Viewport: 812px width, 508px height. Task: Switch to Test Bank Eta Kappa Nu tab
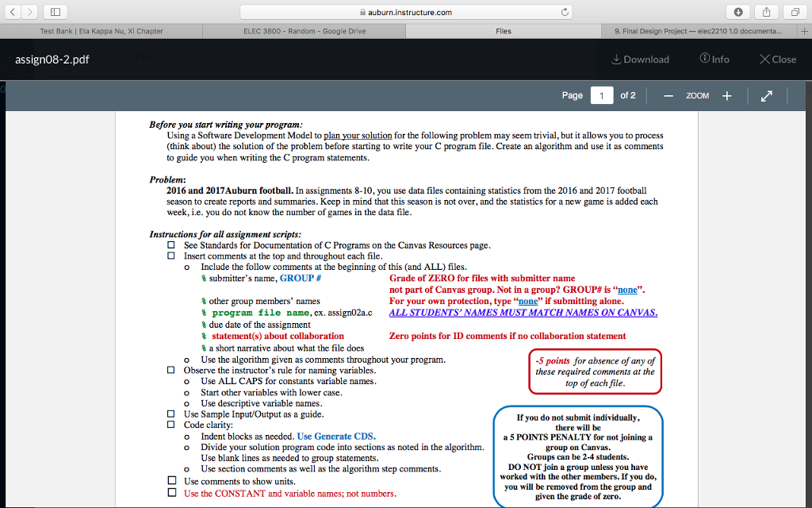point(101,31)
